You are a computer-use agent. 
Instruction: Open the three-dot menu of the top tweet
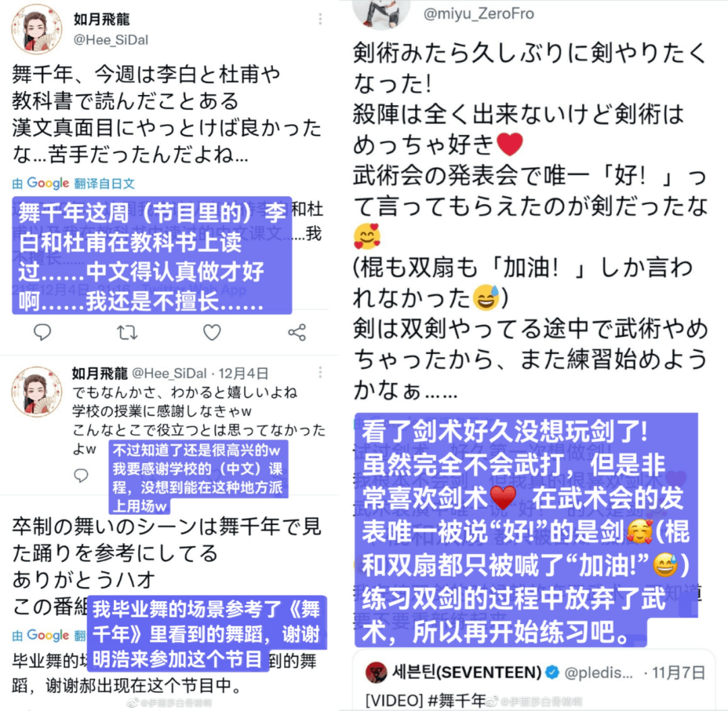click(320, 19)
